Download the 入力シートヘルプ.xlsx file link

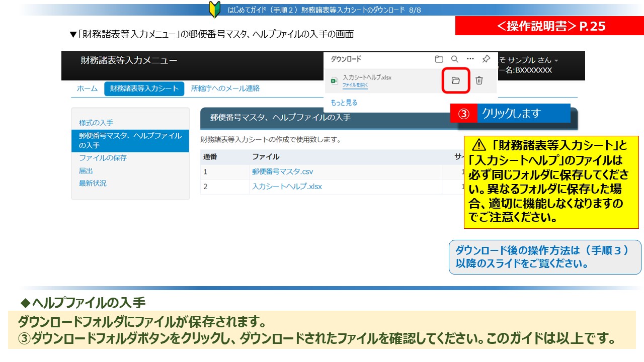287,187
